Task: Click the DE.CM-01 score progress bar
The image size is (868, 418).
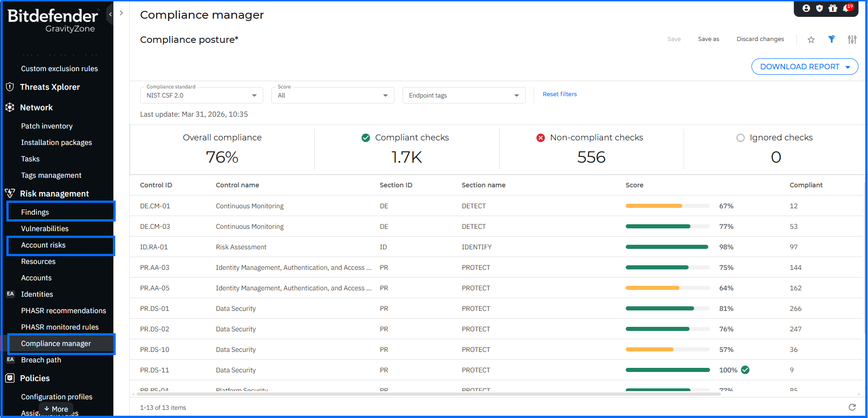Action: tap(667, 206)
